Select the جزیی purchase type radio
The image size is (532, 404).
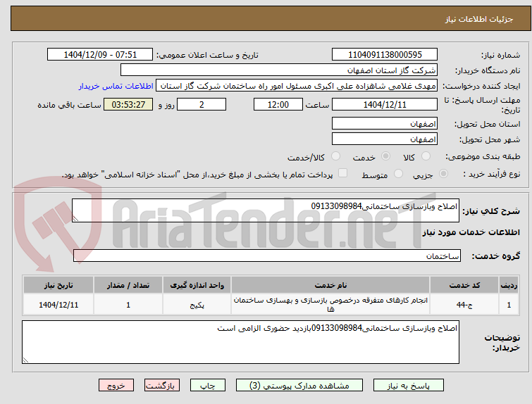tap(443, 174)
